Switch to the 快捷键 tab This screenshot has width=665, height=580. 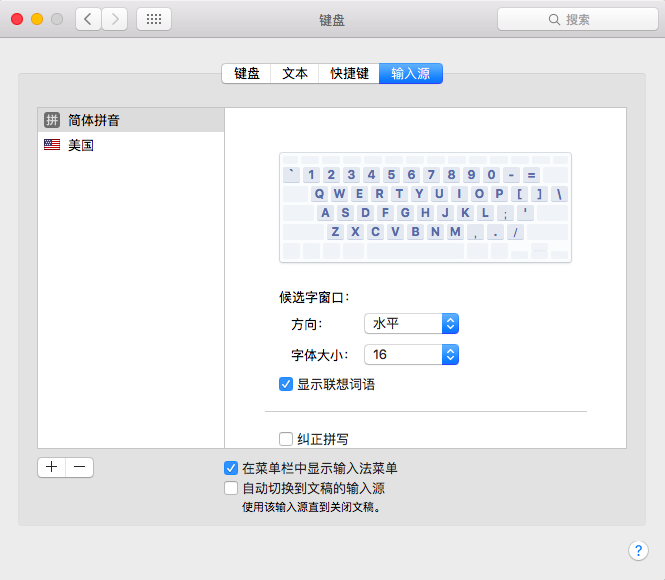pyautogui.click(x=349, y=73)
